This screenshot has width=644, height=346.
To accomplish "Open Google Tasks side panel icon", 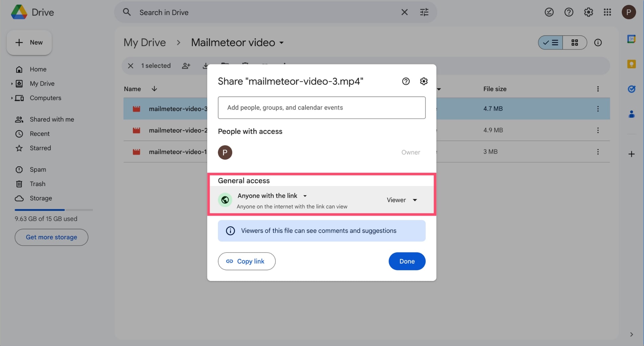I will coord(631,89).
